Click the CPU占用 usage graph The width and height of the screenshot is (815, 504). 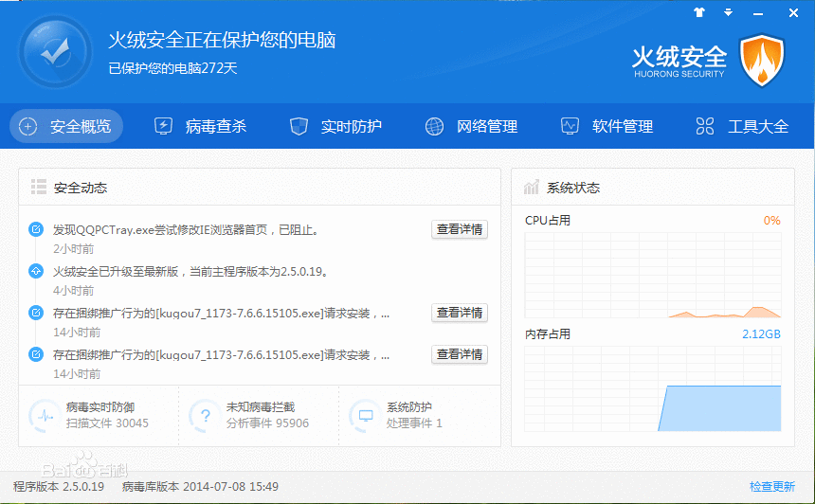[653, 275]
